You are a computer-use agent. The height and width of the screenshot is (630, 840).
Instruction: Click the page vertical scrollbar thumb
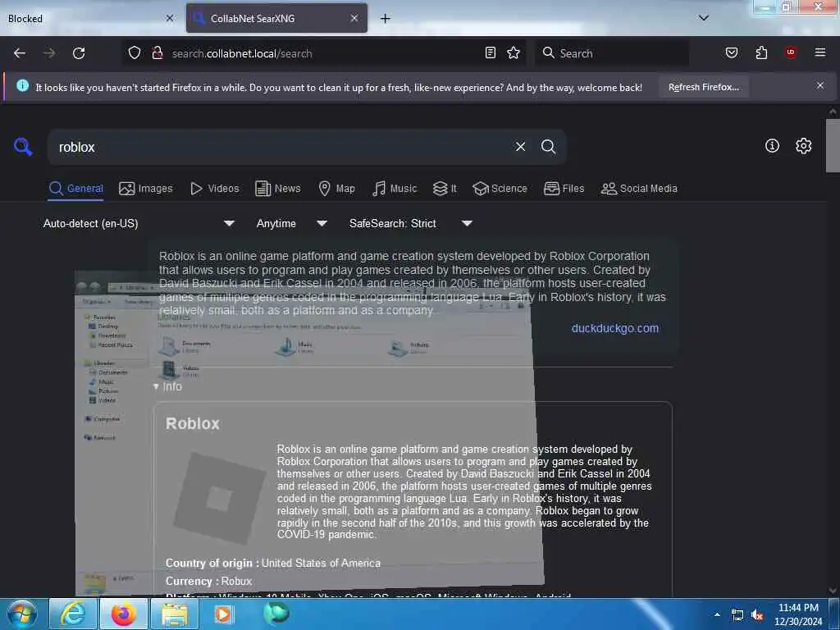833,146
